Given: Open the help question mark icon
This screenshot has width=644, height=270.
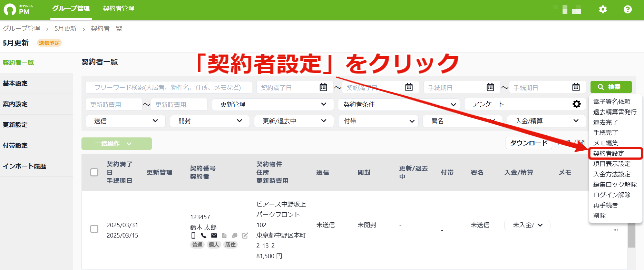Looking at the screenshot, I should tap(628, 9).
